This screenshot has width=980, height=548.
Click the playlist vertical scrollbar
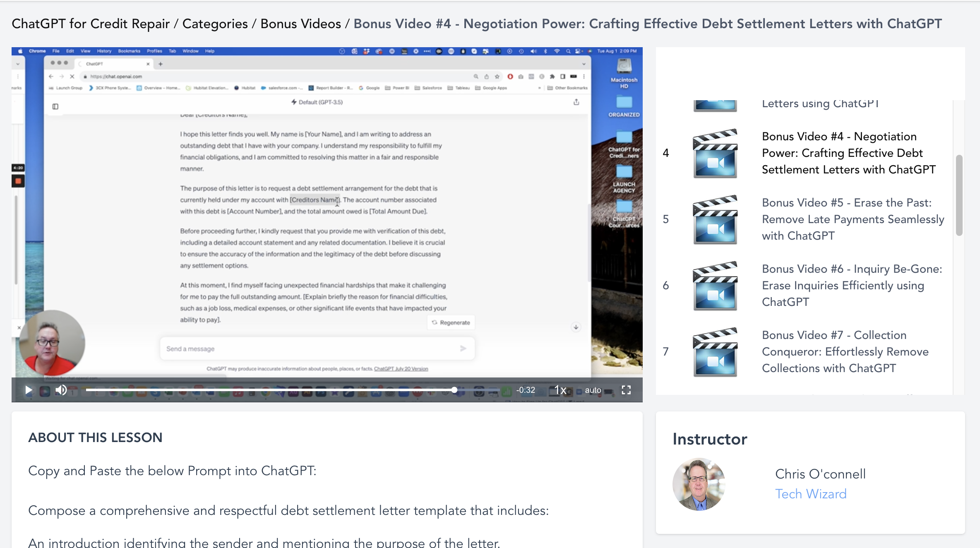959,195
